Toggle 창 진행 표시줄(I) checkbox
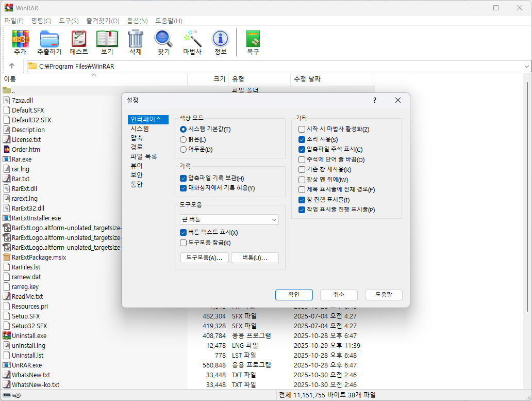 [302, 200]
